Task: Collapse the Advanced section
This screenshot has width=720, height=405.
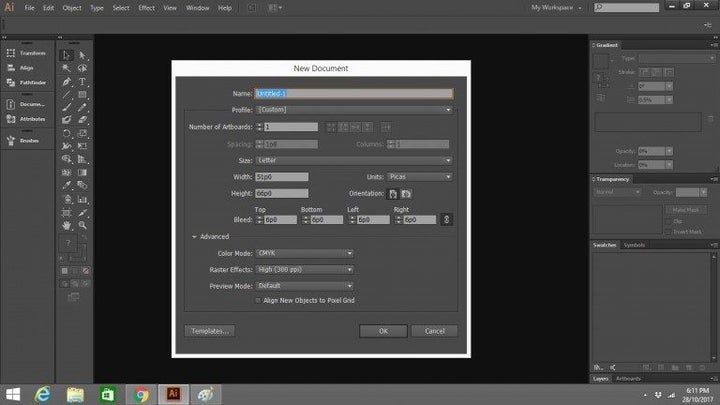Action: point(194,237)
